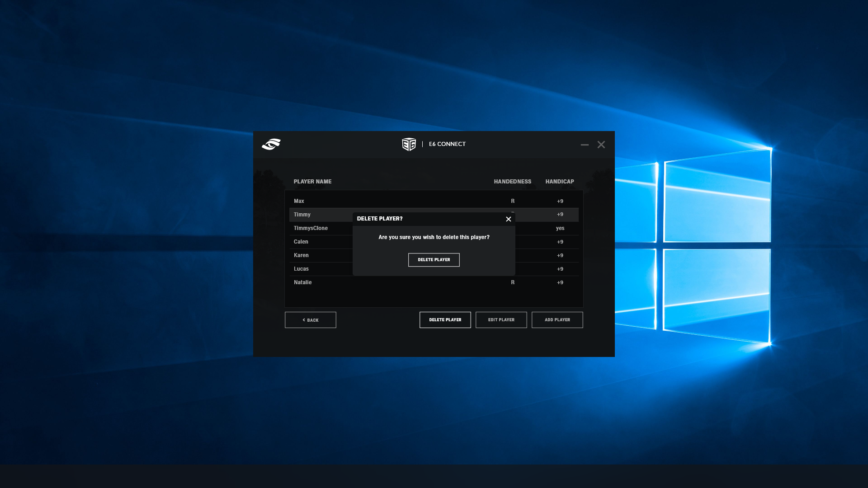
Task: Click the Callaway swoosh logo icon
Action: [271, 144]
